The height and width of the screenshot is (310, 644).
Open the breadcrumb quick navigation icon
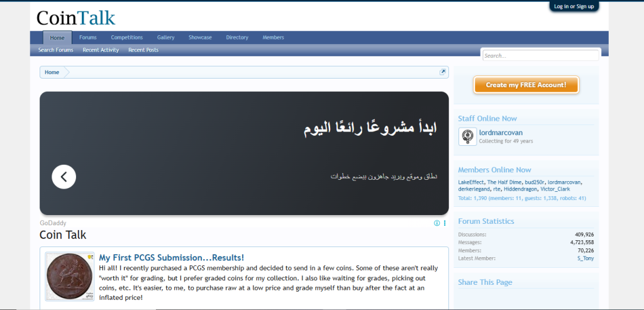pyautogui.click(x=442, y=72)
